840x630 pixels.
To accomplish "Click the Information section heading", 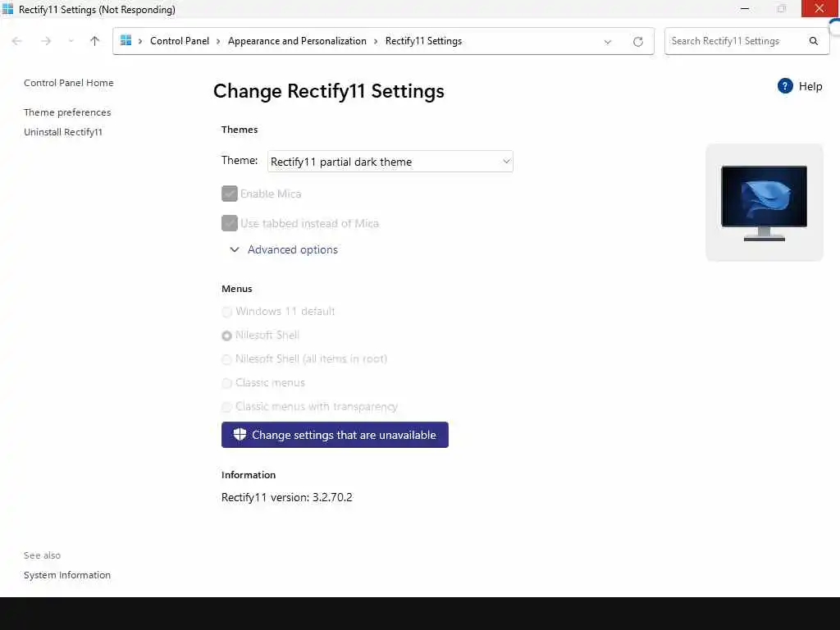I will (249, 475).
